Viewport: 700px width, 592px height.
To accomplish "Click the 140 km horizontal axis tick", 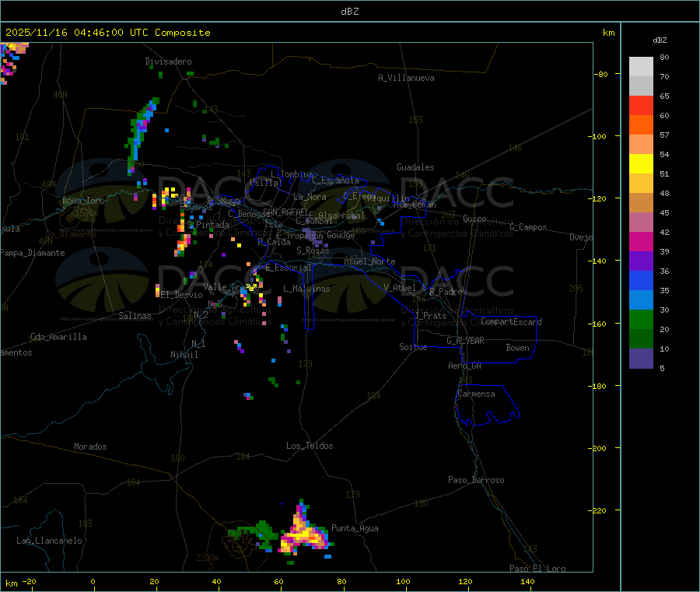I will [x=527, y=581].
